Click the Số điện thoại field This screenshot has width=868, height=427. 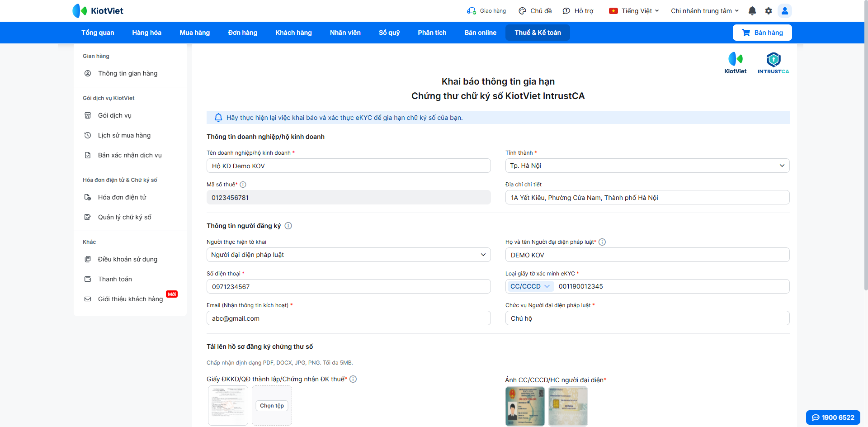(x=349, y=286)
